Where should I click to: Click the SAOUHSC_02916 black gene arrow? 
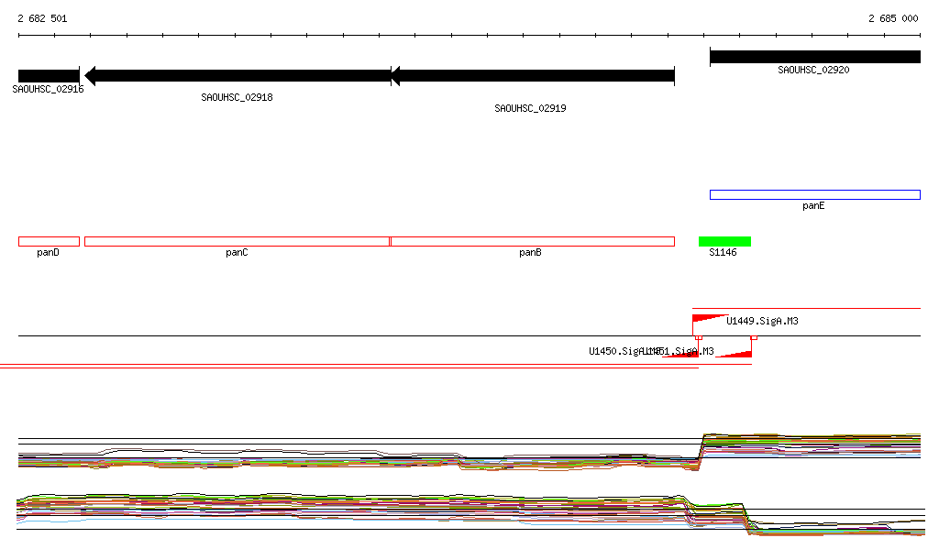tap(49, 75)
